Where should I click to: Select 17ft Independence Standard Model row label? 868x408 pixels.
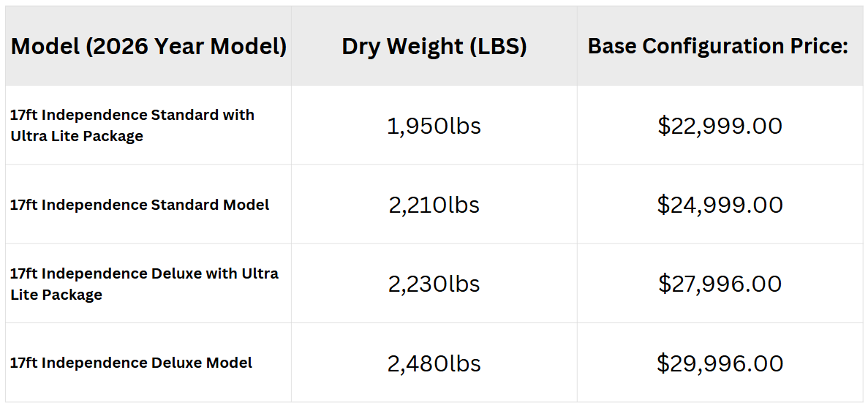(x=140, y=205)
